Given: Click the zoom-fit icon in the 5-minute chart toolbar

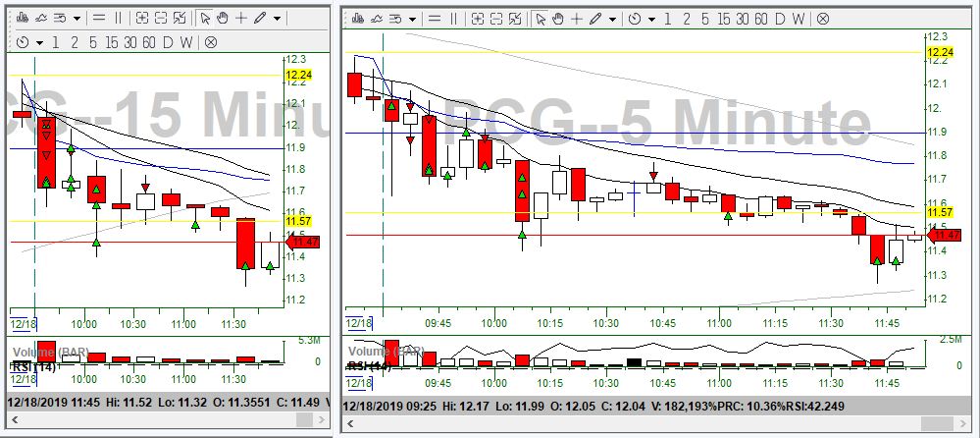Looking at the screenshot, I should [513, 18].
